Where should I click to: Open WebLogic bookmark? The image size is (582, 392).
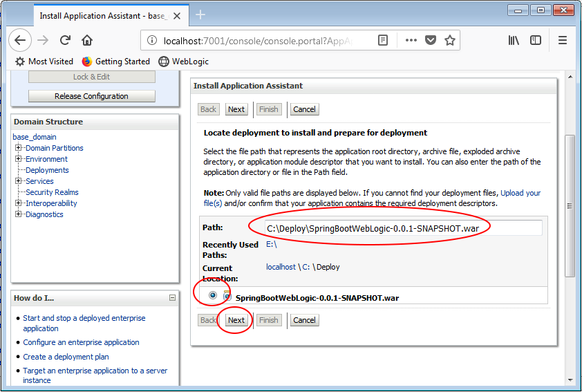[184, 62]
